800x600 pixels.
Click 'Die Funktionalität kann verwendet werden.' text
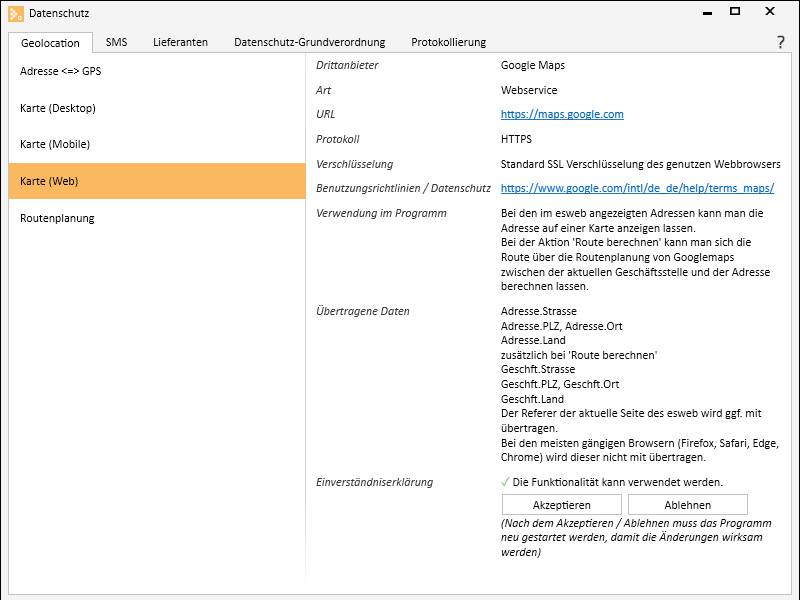point(618,482)
